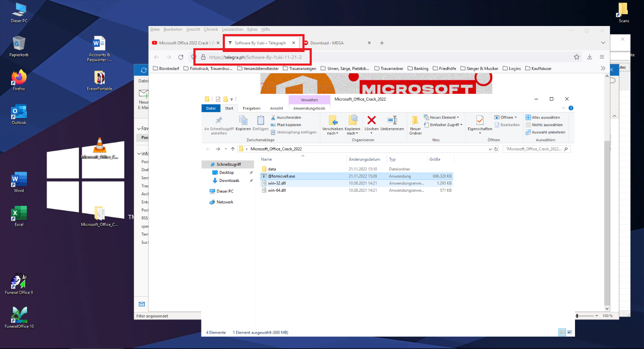The width and height of the screenshot is (644, 349).
Task: Click the red Löschen delete icon
Action: (371, 121)
